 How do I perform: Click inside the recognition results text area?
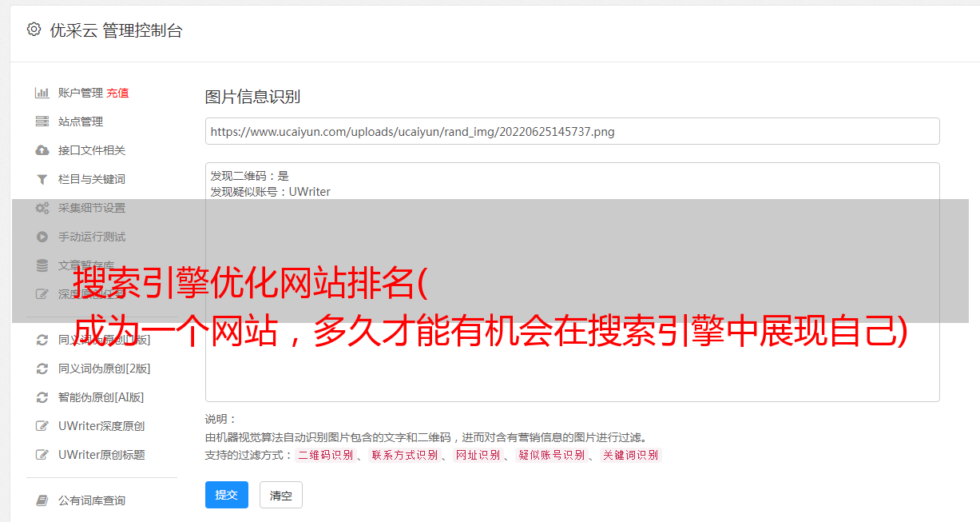[572, 282]
